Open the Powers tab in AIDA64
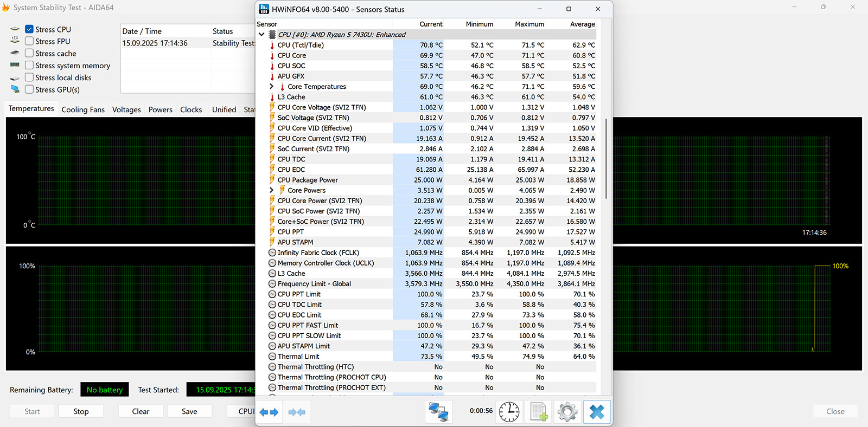The width and height of the screenshot is (868, 427). click(161, 109)
